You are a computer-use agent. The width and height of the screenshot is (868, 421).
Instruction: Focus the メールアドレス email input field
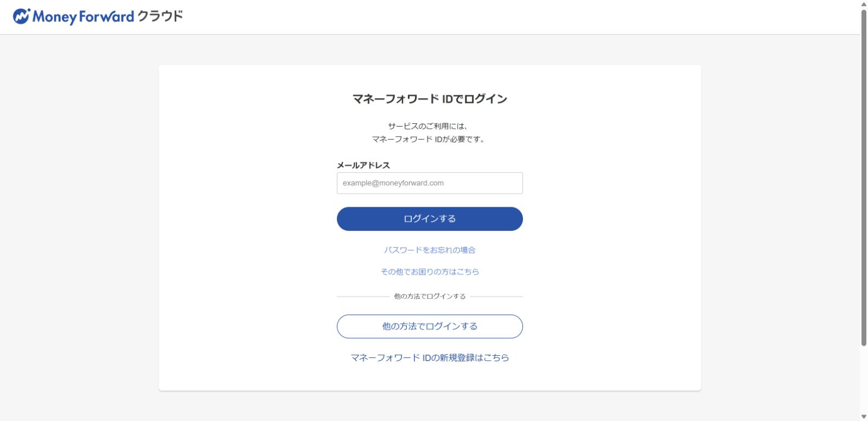430,183
